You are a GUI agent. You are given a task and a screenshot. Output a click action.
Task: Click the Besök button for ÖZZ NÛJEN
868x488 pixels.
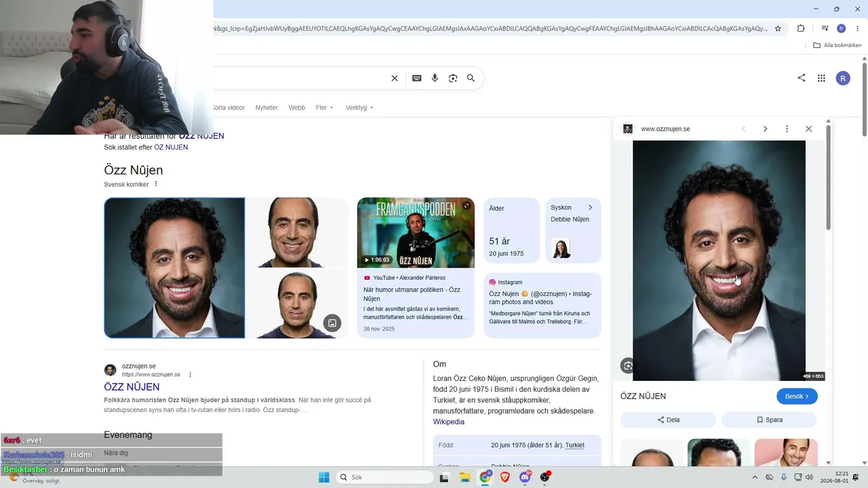click(797, 396)
